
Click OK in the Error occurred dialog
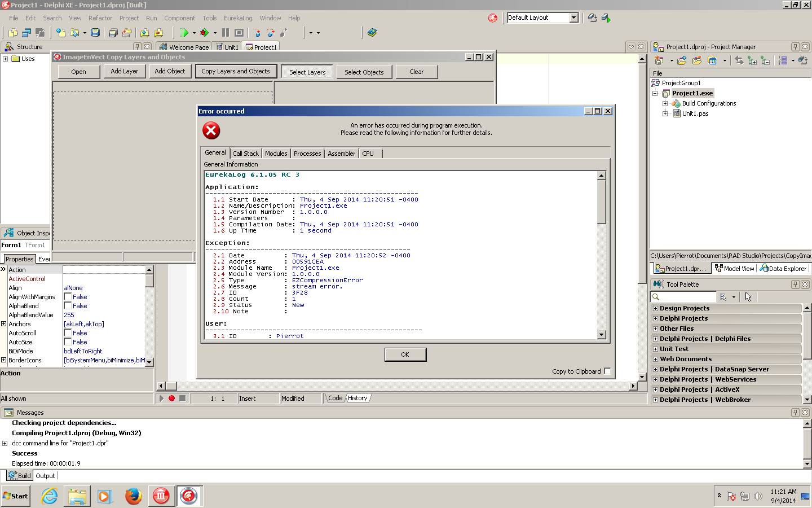(405, 354)
